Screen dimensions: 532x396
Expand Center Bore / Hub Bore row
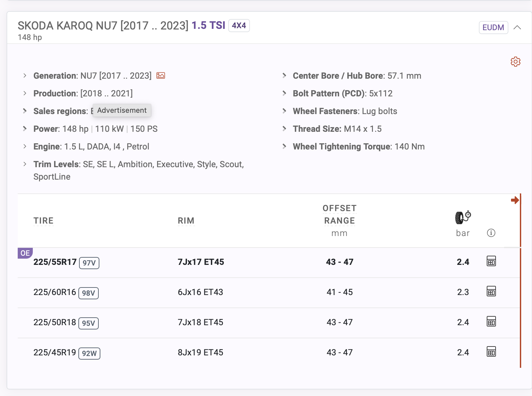click(x=284, y=76)
